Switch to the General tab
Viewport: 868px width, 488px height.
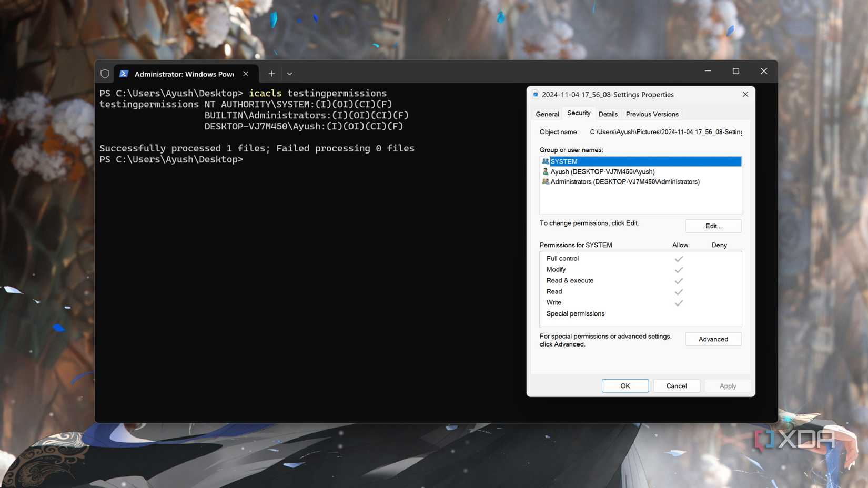pyautogui.click(x=547, y=114)
